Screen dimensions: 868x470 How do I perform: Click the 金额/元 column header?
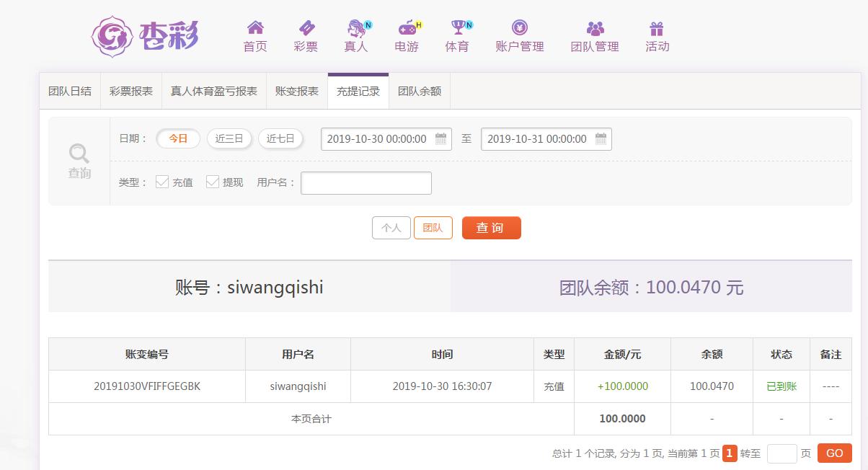click(x=623, y=354)
